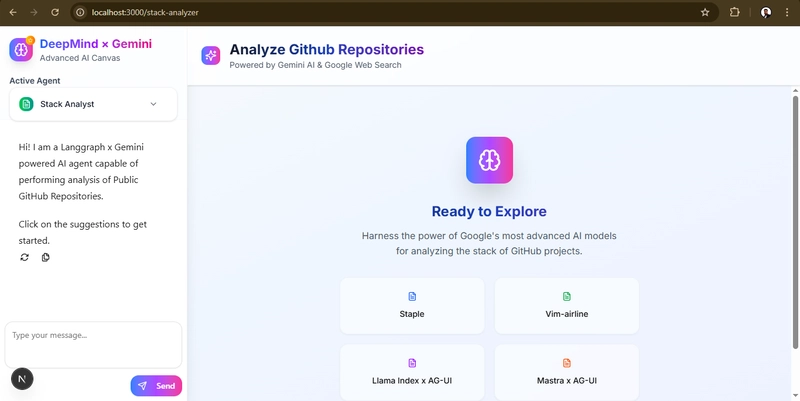Click the blue document icon on Staple card
The image size is (800, 401).
point(412,296)
